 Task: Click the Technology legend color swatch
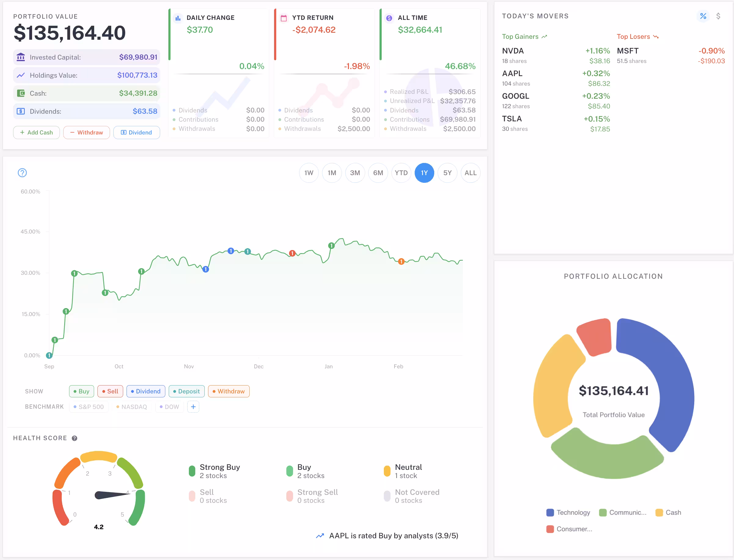[550, 512]
